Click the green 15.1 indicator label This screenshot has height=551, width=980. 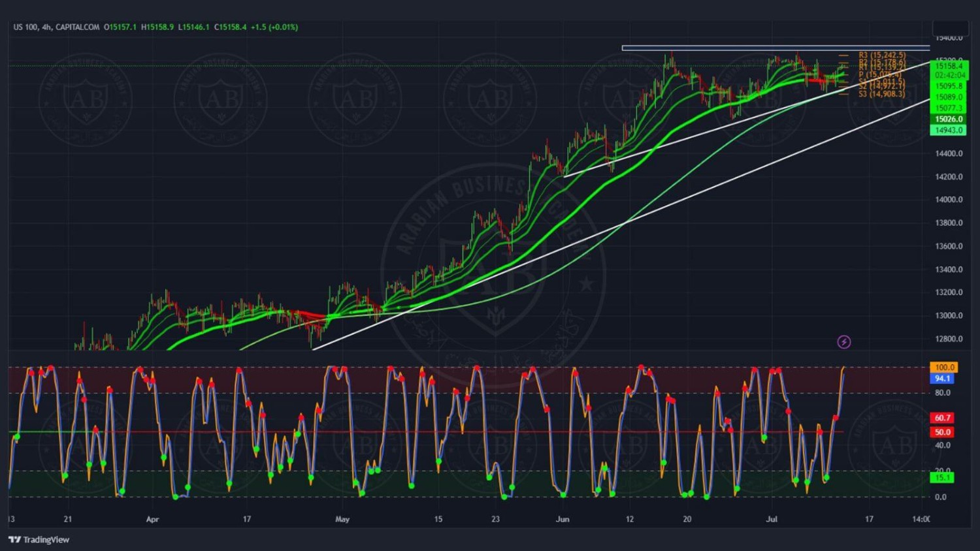tap(942, 478)
